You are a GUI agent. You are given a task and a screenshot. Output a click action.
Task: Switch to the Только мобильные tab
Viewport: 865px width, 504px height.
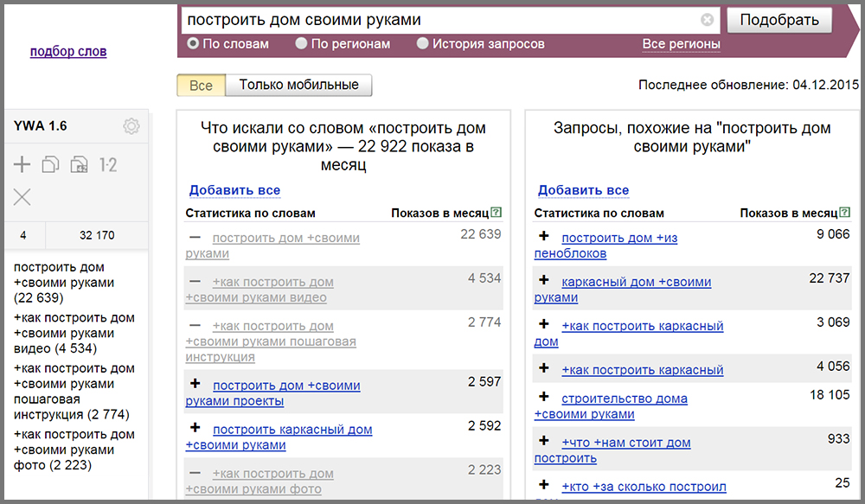(298, 85)
